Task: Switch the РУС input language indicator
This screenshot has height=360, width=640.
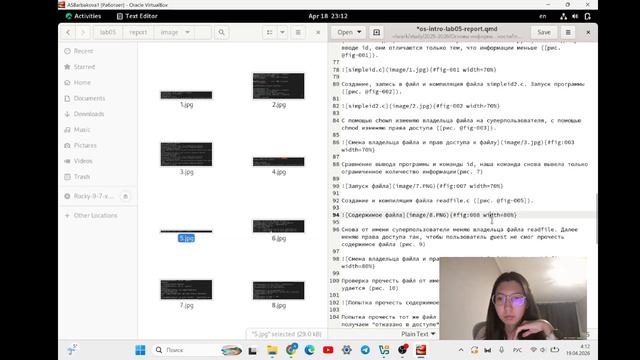Action: 517,350
